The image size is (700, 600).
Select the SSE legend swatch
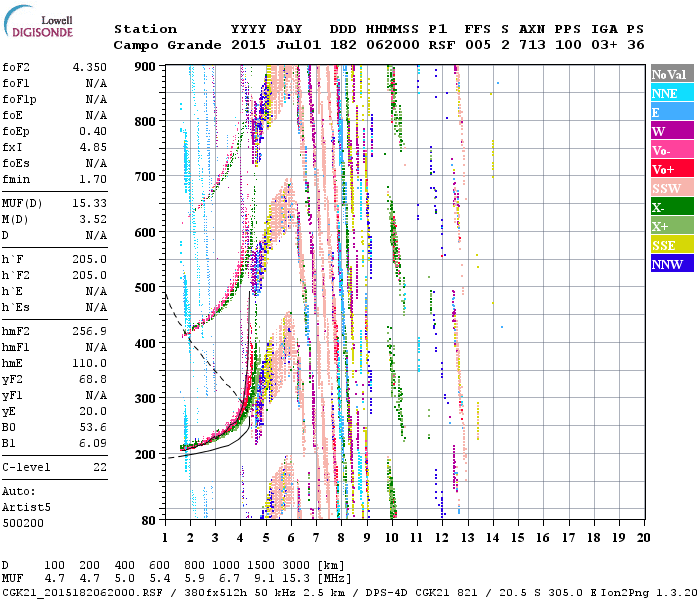[672, 245]
